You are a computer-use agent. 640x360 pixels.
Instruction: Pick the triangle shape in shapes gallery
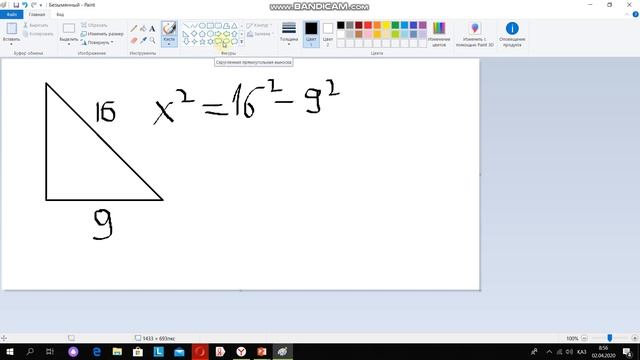pos(234,26)
